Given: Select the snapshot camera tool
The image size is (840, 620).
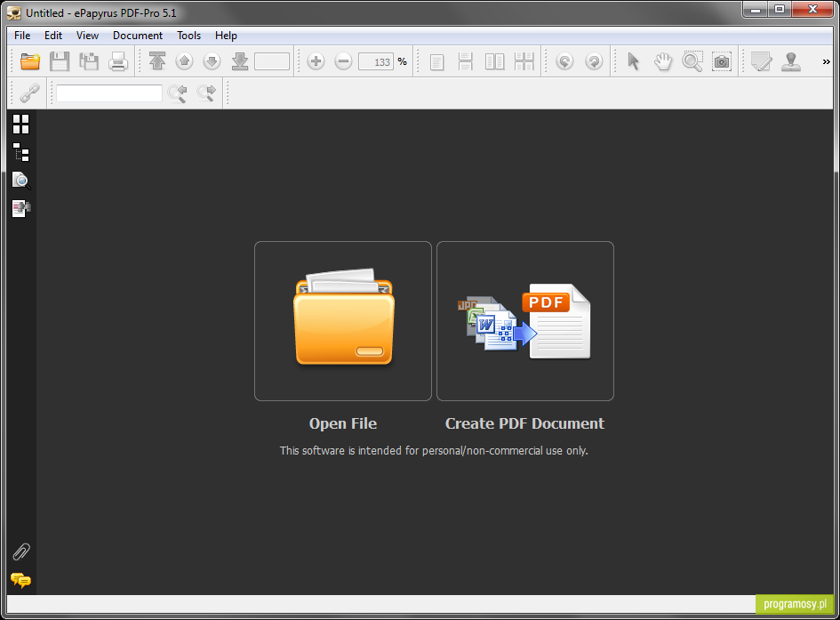Looking at the screenshot, I should [722, 61].
